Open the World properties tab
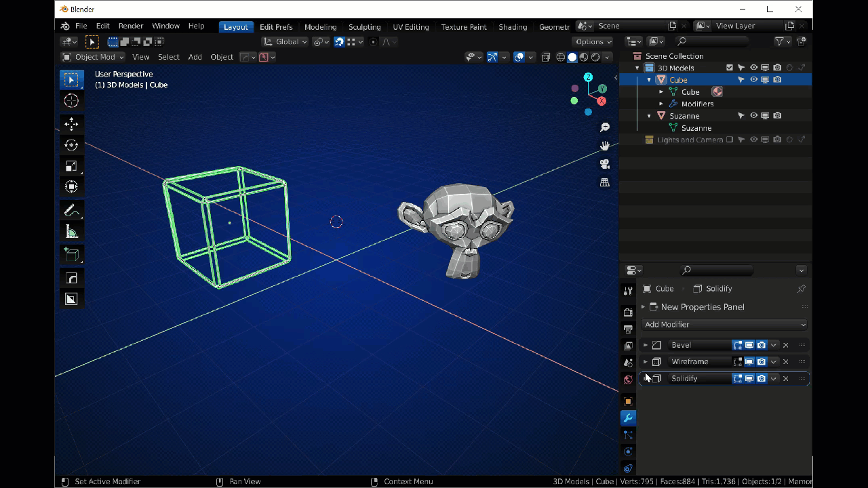The width and height of the screenshot is (868, 488). [x=628, y=380]
